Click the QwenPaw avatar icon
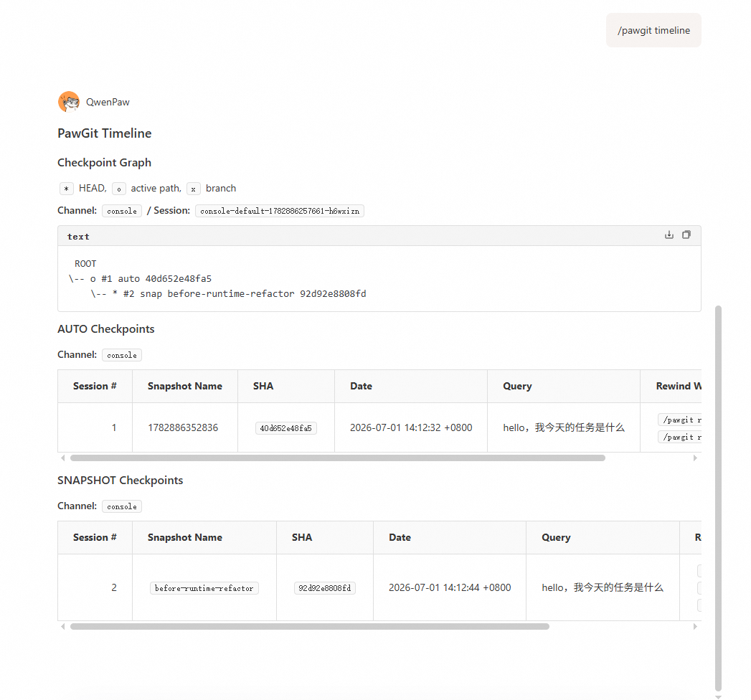 (x=69, y=102)
